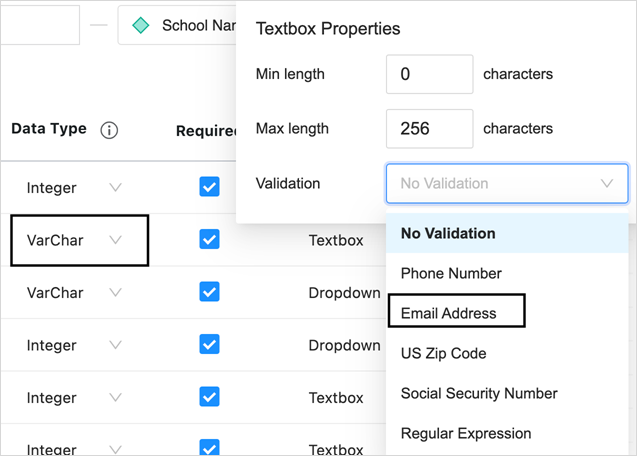Click the Min length input field
Image resolution: width=637 pixels, height=456 pixels.
(x=429, y=74)
